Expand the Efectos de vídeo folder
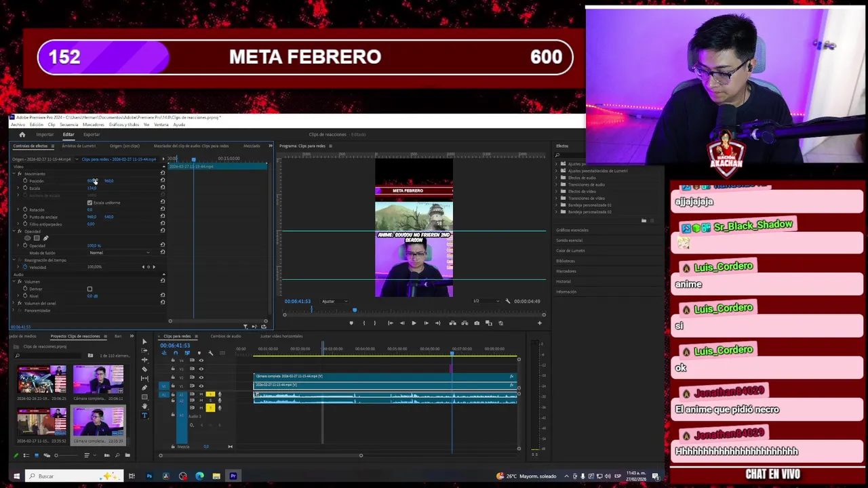Viewport: 868px width, 488px height. 556,191
